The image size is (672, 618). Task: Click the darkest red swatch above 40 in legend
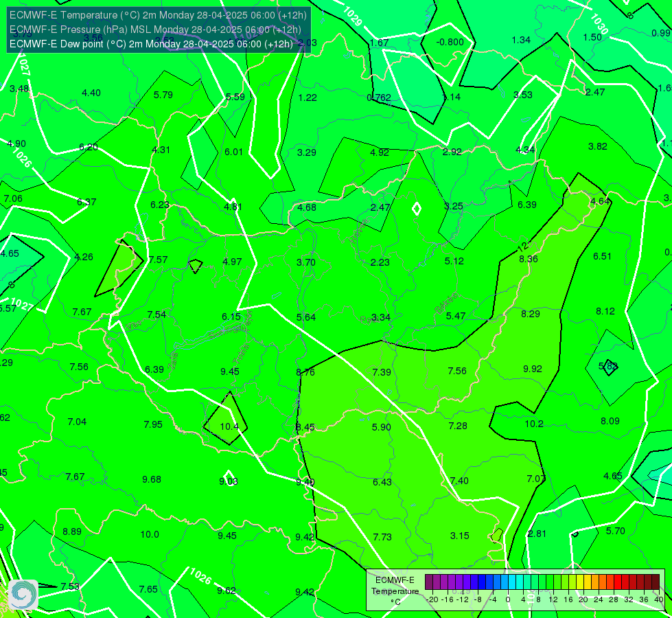(656, 582)
